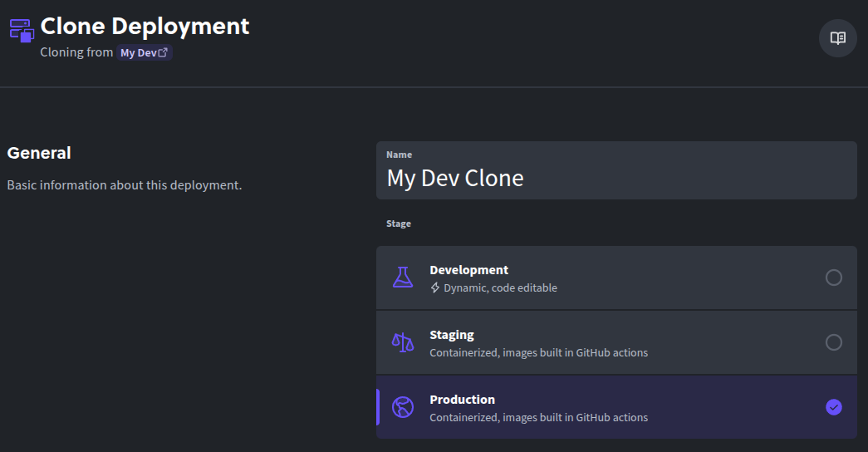The width and height of the screenshot is (868, 452).
Task: Click the Development stage title
Action: pyautogui.click(x=468, y=270)
